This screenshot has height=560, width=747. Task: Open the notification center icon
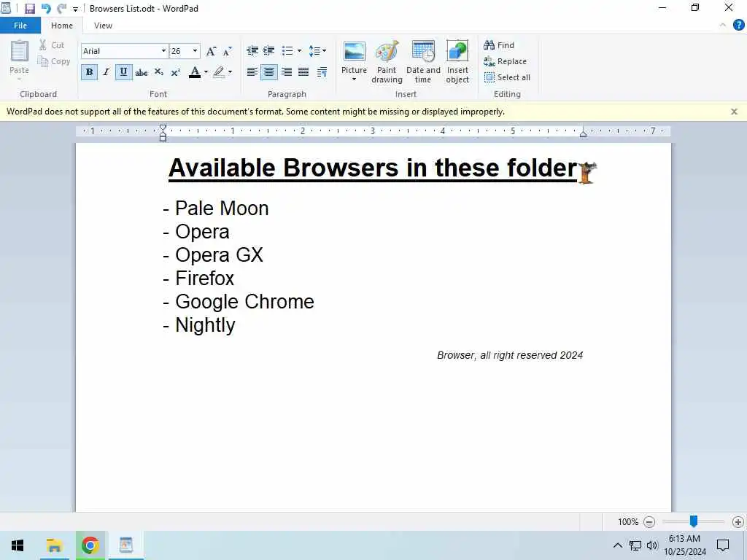pyautogui.click(x=723, y=545)
